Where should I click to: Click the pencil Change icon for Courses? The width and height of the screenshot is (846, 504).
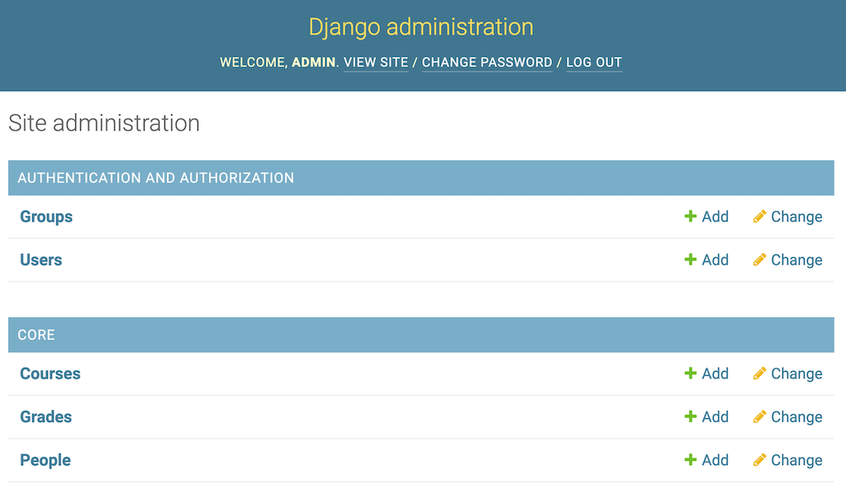[x=760, y=373]
